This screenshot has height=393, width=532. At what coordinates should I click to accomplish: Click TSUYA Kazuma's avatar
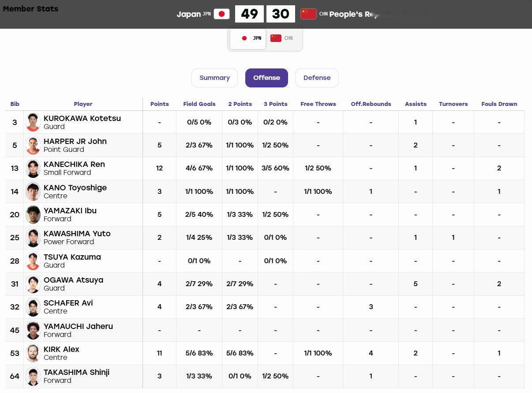[33, 261]
